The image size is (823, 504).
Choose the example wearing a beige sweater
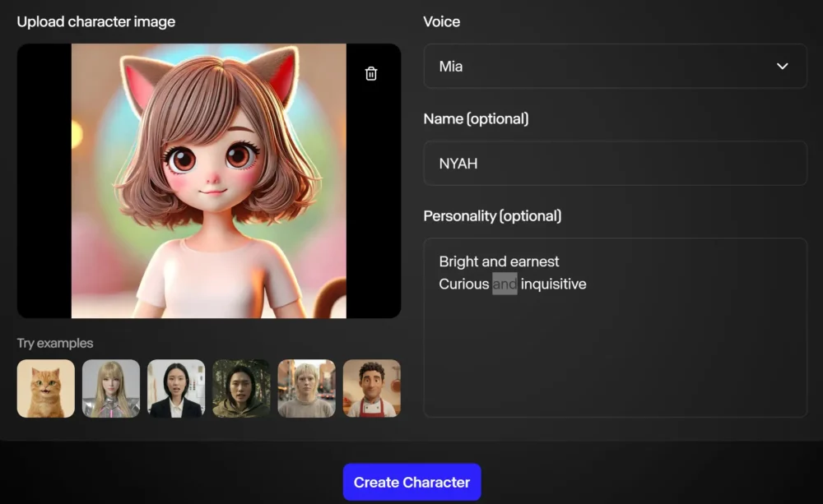click(306, 388)
